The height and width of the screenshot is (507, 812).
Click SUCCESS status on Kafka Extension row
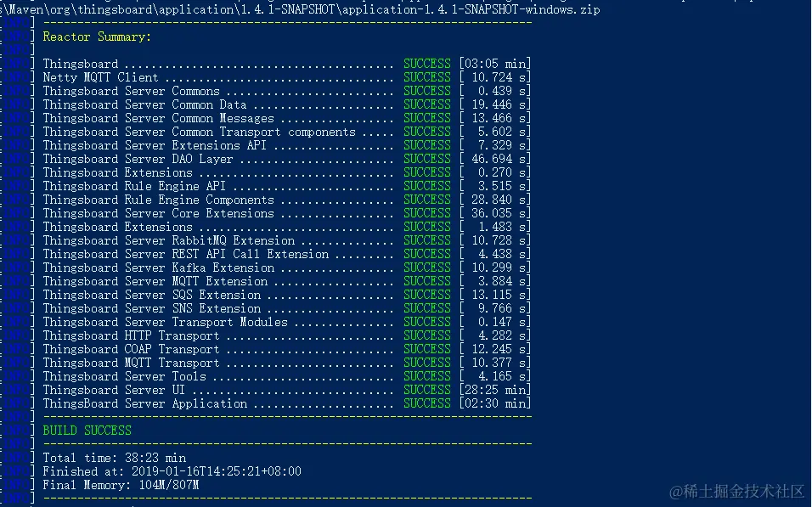tap(427, 268)
